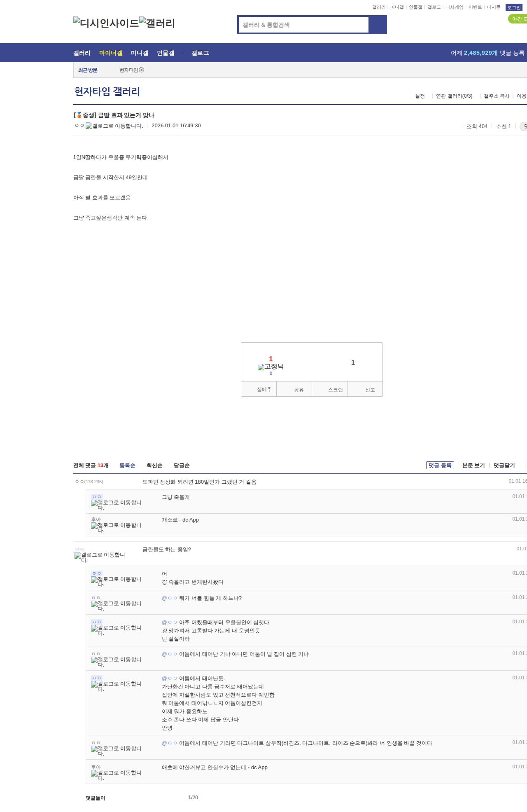Select the 최근 방문 tab
The height and width of the screenshot is (812, 527).
coord(88,70)
